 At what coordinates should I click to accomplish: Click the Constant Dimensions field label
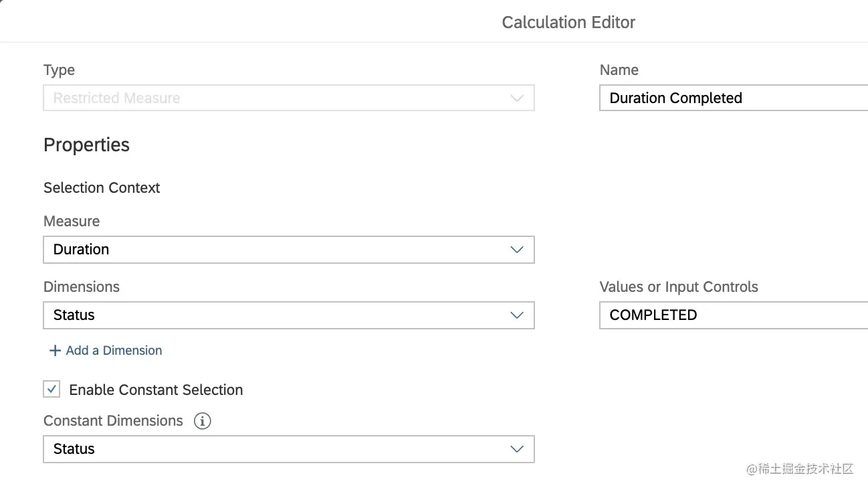pos(113,421)
